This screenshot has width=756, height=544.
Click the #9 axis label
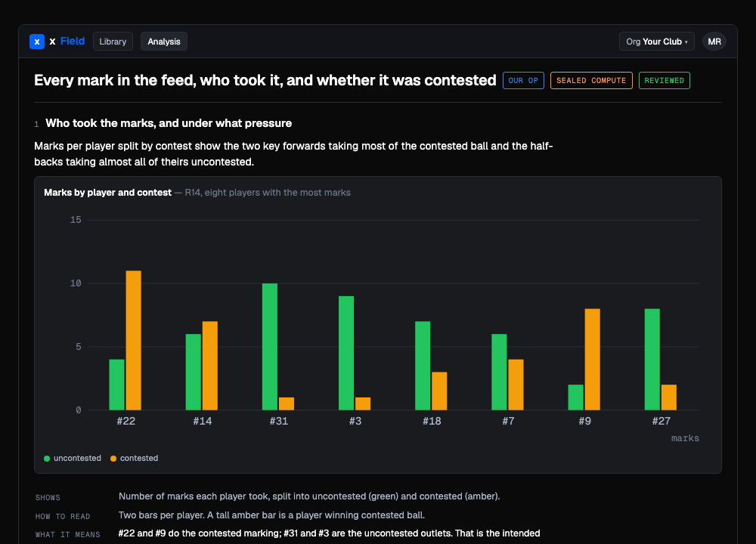click(584, 421)
